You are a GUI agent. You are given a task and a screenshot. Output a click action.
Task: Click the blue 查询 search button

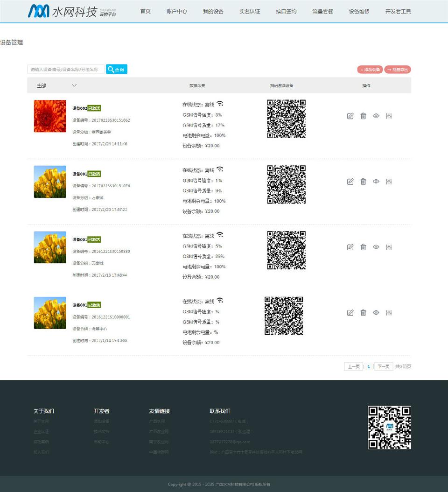pos(117,70)
